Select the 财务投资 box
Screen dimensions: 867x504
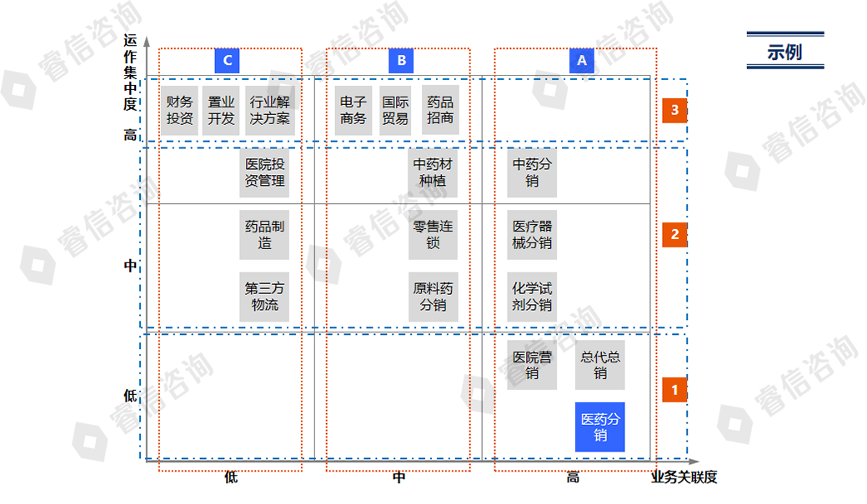(x=179, y=110)
